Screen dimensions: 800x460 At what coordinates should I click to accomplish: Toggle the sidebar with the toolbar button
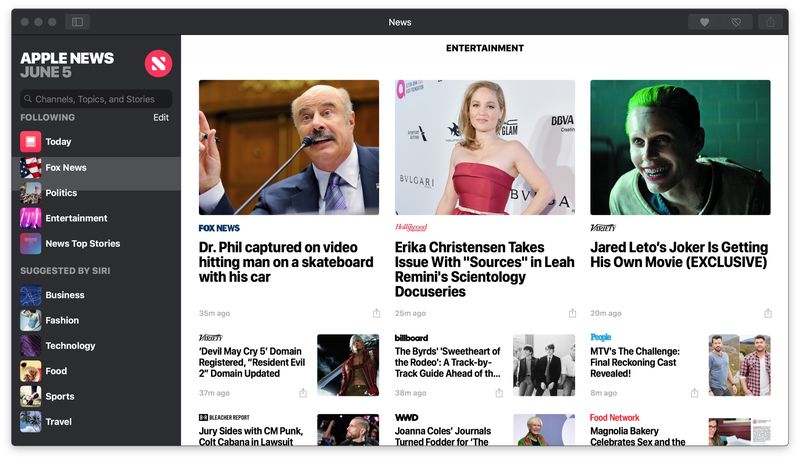tap(78, 22)
